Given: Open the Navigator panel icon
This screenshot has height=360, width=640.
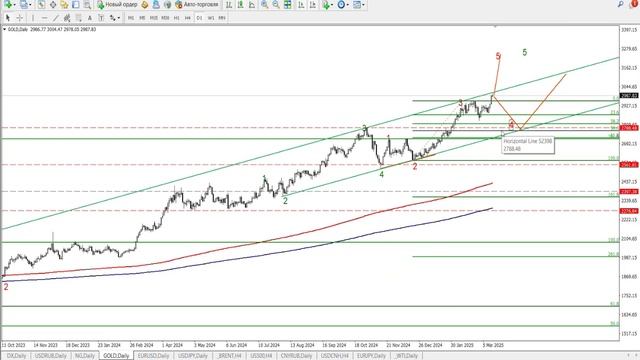Looking at the screenshot, I should (64, 4).
